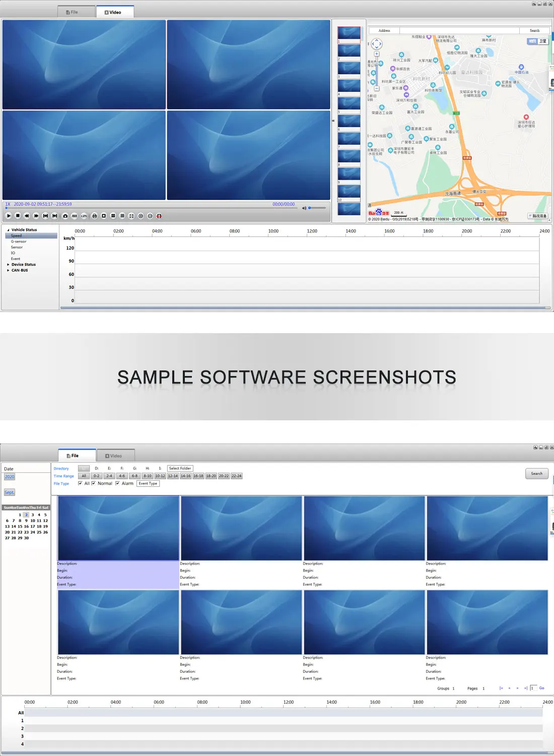
Task: Select the G-sensor item in status tree
Action: pos(19,241)
